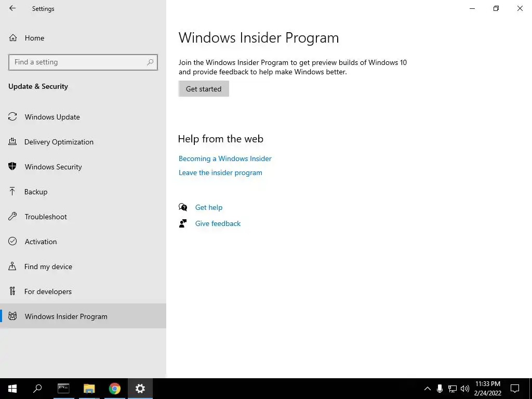Click the taskbar clock showing 11:33 PM
The image size is (532, 399).
487,389
